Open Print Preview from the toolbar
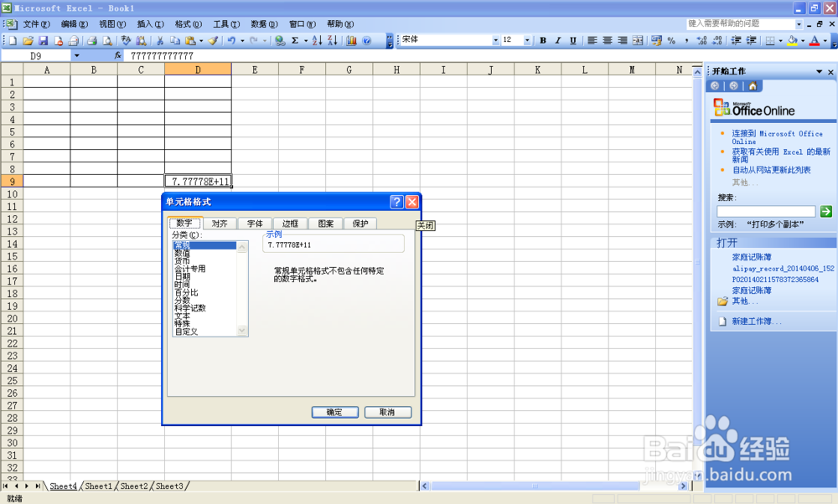 pos(107,40)
